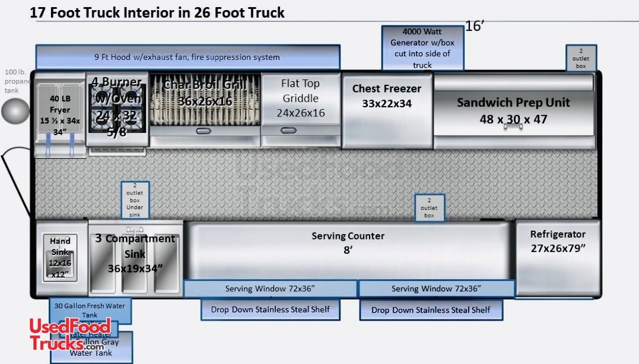The width and height of the screenshot is (639, 364).
Task: Select the 30 Gallon Fresh Water Tank box
Action: pos(91,309)
